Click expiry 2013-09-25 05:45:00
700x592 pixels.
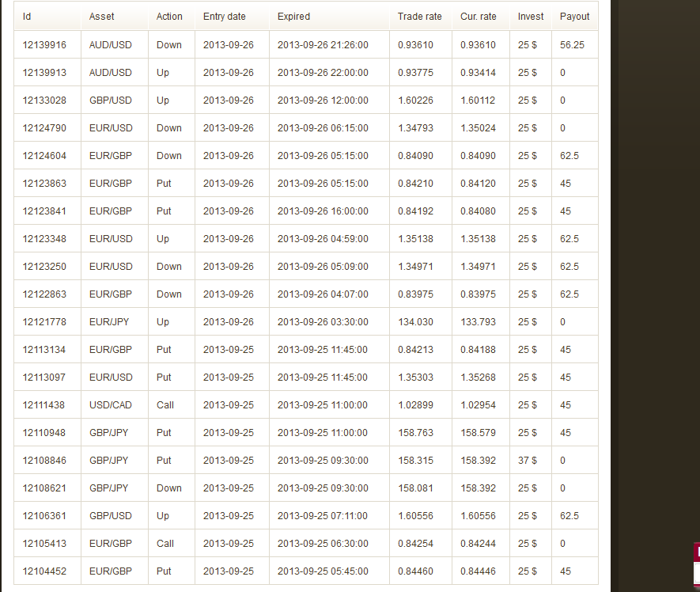(323, 571)
